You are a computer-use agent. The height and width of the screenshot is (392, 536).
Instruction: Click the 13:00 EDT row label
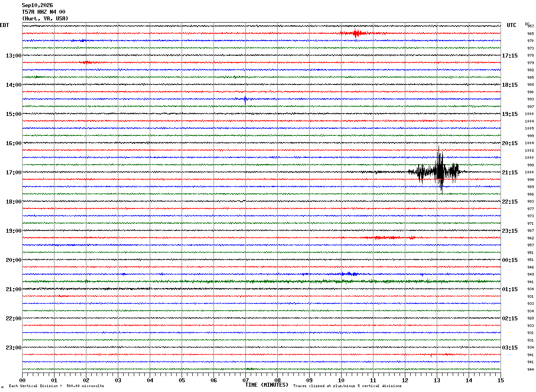[13, 56]
